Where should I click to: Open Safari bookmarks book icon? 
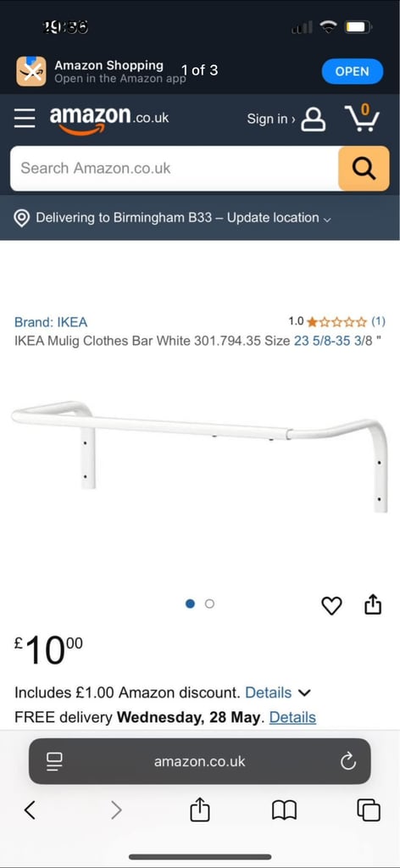point(285,811)
